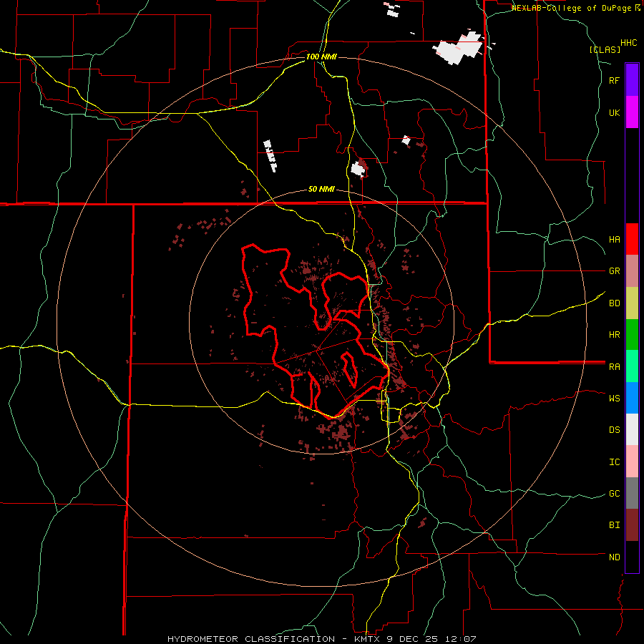Viewport: 644px width, 644px height.
Task: Click the NEXLAB-College of DuPage credit
Action: click(576, 8)
